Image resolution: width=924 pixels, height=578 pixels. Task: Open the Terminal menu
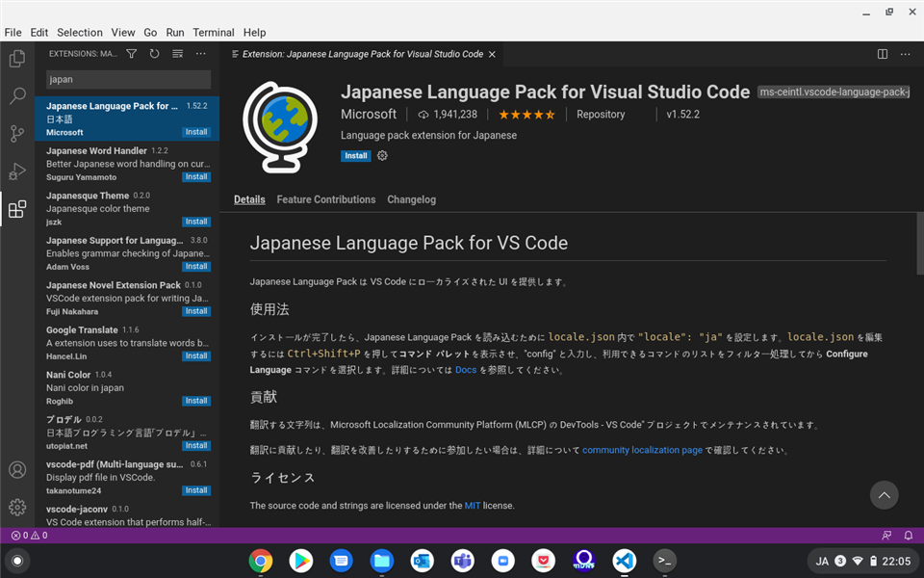[x=214, y=33]
